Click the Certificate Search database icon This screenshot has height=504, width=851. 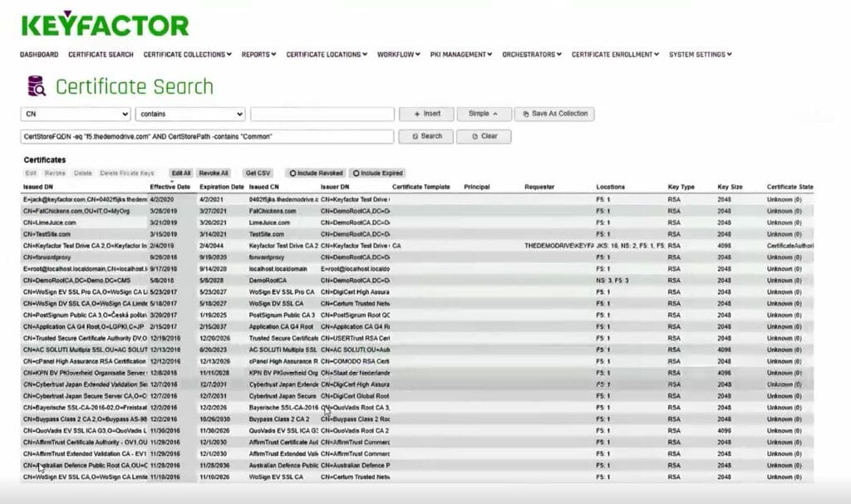pyautogui.click(x=37, y=86)
